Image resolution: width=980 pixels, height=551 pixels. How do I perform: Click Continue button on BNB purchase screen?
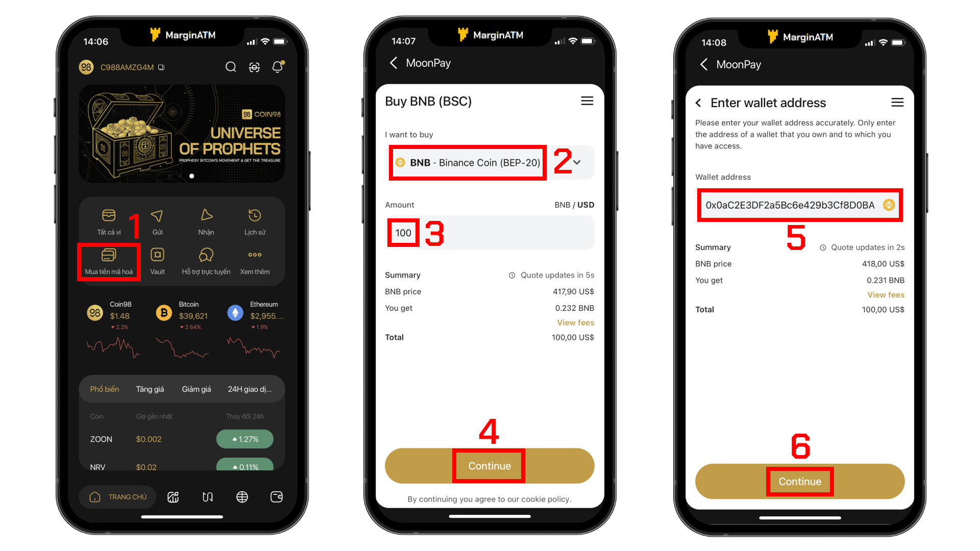tap(489, 466)
